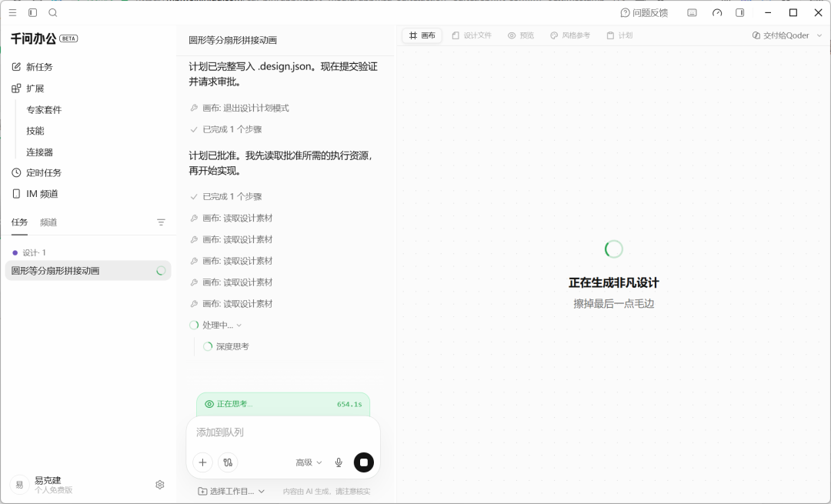
Task: Open the settings gear icon
Action: pyautogui.click(x=159, y=485)
